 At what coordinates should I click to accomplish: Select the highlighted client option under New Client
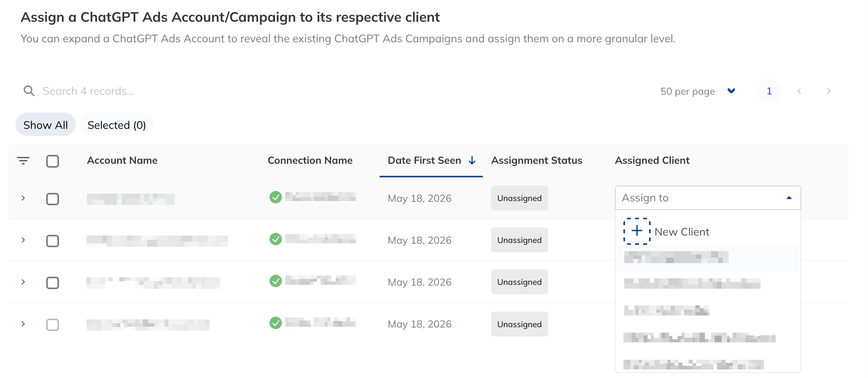point(708,258)
